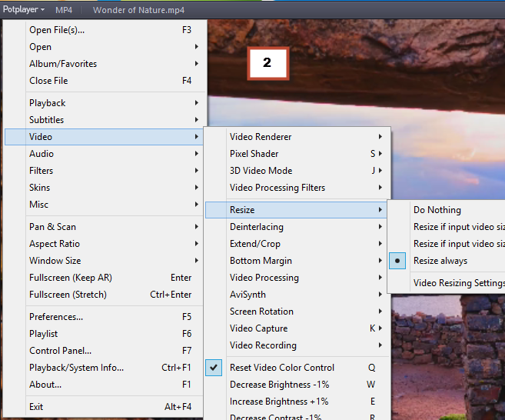Click Increase Brightness +1%
505x420 pixels.
[297, 402]
